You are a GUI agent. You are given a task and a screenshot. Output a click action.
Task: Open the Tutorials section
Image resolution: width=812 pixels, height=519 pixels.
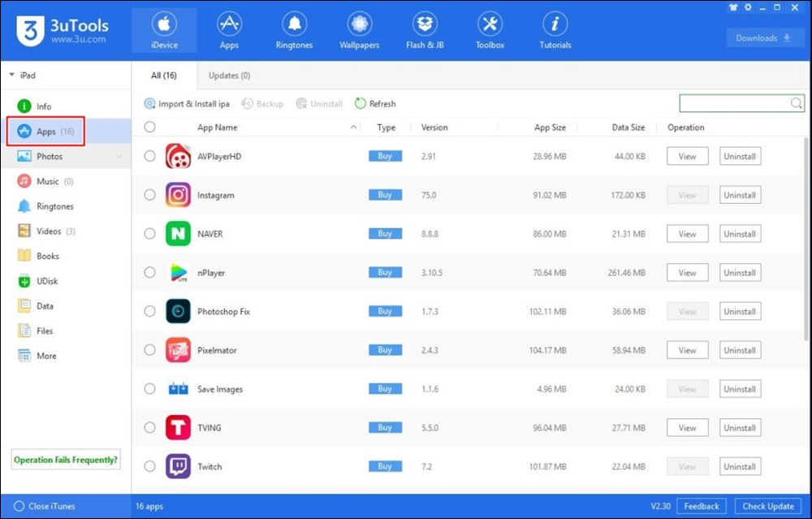click(555, 30)
